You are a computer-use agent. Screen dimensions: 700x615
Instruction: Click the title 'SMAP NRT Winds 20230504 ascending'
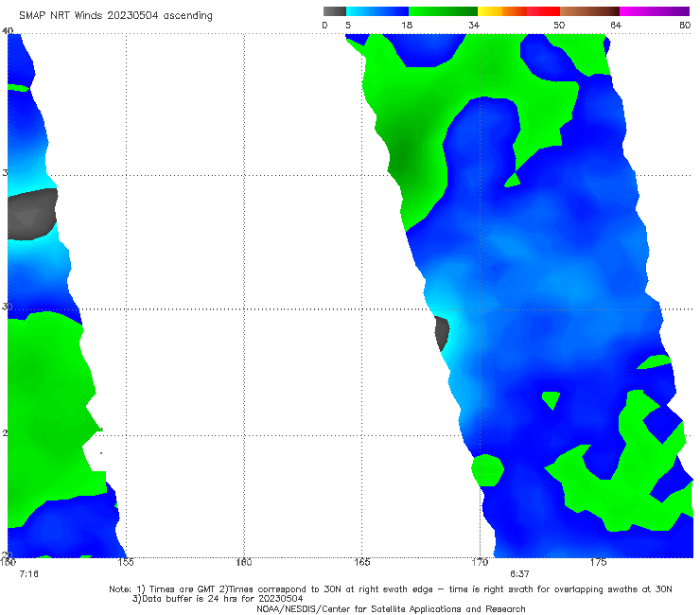click(115, 15)
